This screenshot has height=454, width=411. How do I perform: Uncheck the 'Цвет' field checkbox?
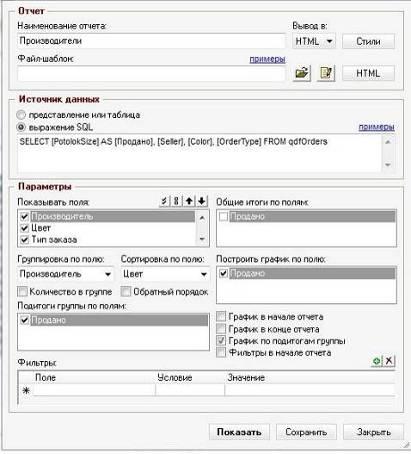[x=24, y=228]
